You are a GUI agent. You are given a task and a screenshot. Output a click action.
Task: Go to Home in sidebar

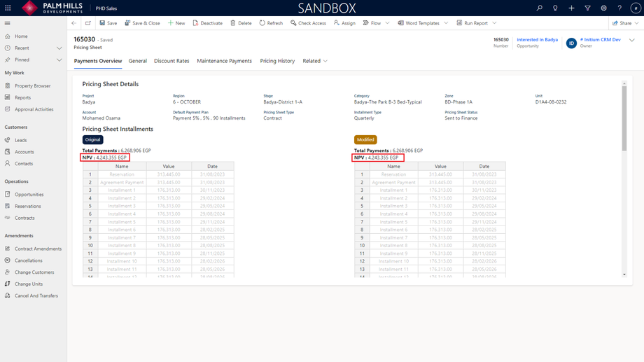pyautogui.click(x=21, y=36)
